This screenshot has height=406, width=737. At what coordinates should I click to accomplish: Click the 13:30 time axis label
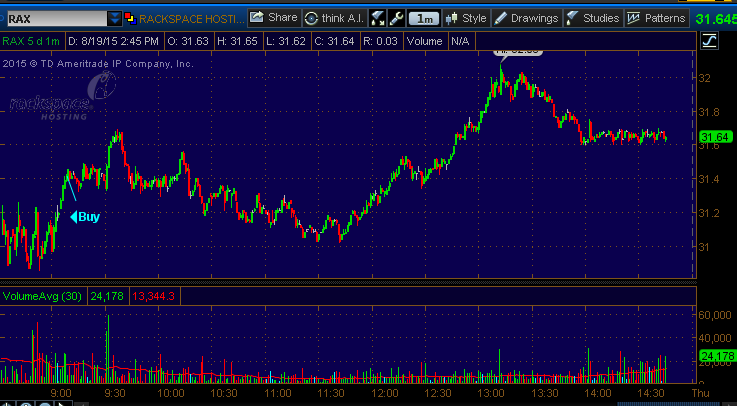544,393
